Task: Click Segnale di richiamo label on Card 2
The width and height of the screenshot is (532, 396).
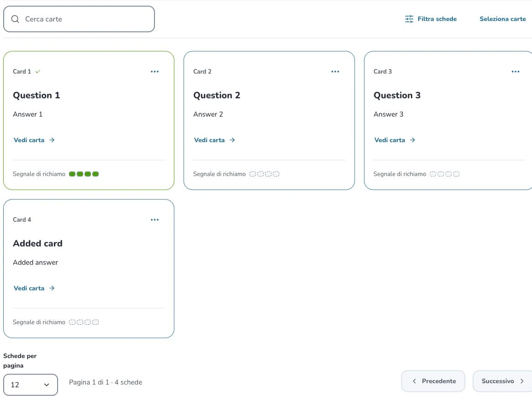Action: coord(219,174)
